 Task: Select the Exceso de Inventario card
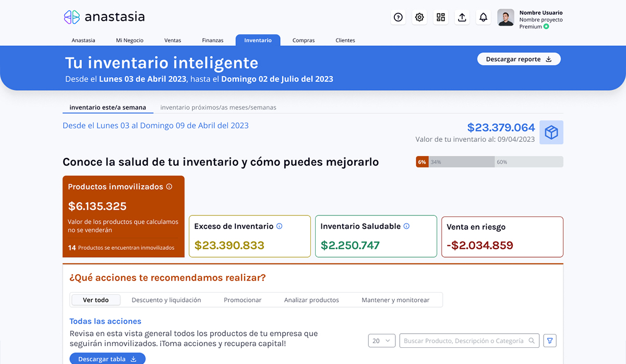(x=250, y=236)
